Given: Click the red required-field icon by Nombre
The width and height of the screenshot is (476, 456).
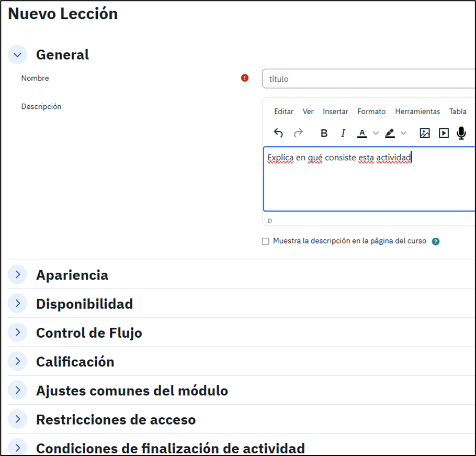Looking at the screenshot, I should point(245,78).
